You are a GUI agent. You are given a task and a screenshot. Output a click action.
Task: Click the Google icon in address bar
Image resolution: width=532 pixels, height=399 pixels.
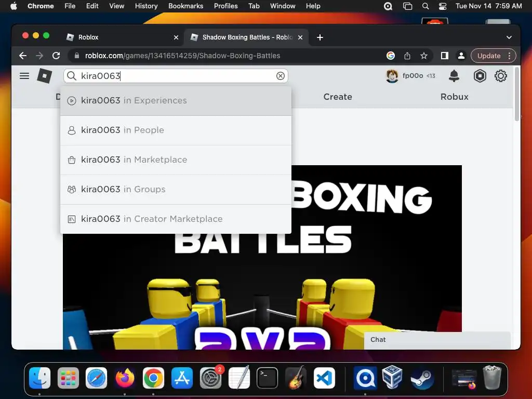click(391, 56)
